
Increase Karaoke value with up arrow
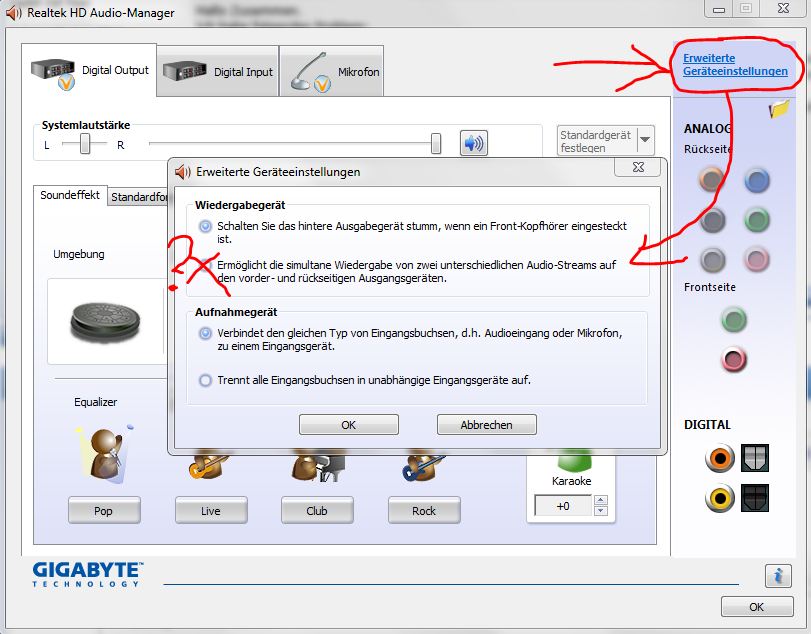click(600, 500)
